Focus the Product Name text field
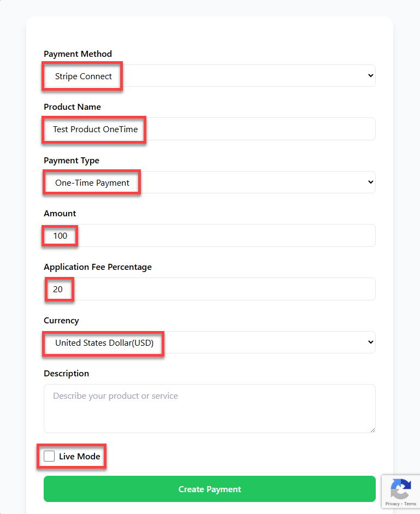The width and height of the screenshot is (420, 514). pyautogui.click(x=209, y=129)
